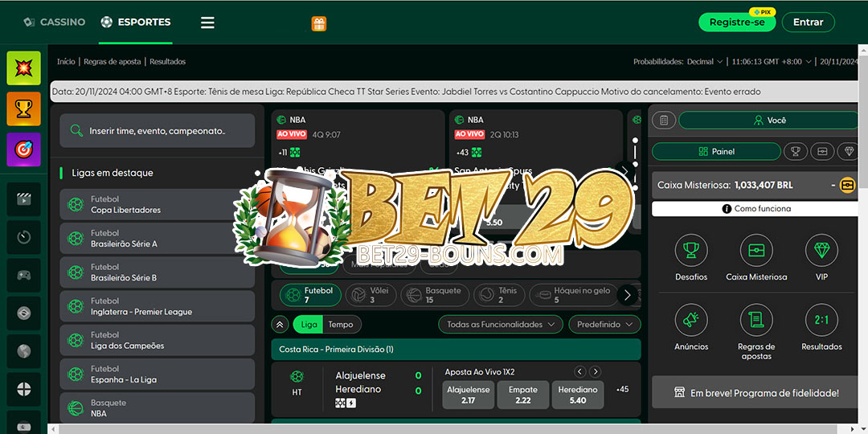The image size is (868, 434).
Task: Select Espanha - La Liga league
Action: point(158,375)
